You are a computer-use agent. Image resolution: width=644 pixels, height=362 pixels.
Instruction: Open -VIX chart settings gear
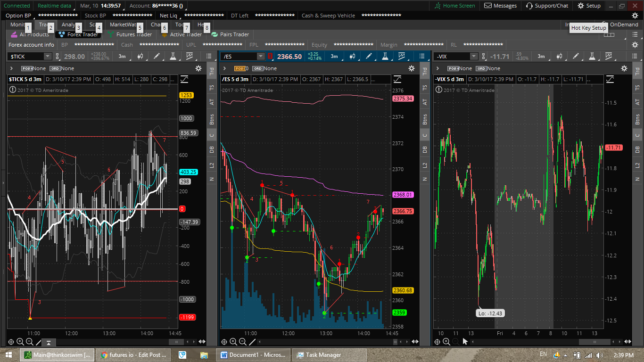coord(624,68)
